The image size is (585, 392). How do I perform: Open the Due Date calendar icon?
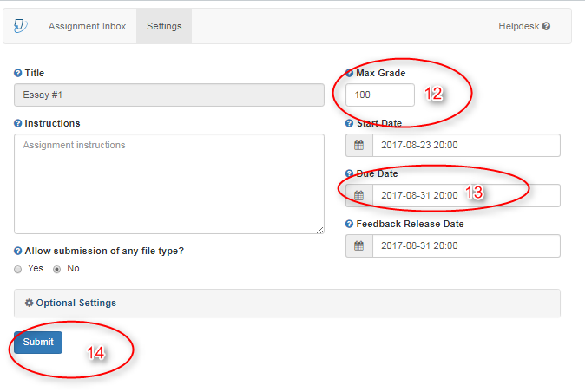pos(358,196)
